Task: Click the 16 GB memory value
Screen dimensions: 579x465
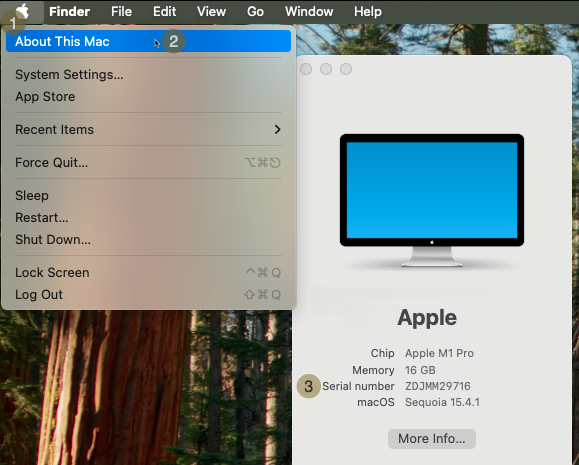Action: pyautogui.click(x=420, y=370)
